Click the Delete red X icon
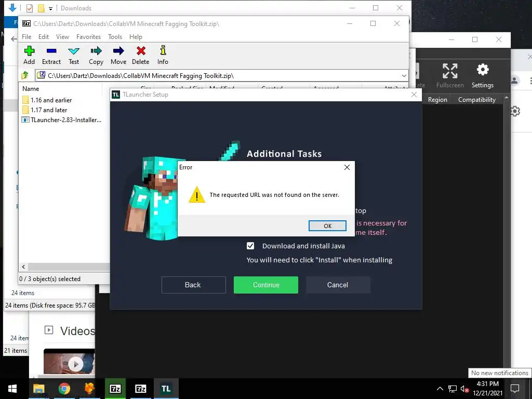 coord(141,51)
